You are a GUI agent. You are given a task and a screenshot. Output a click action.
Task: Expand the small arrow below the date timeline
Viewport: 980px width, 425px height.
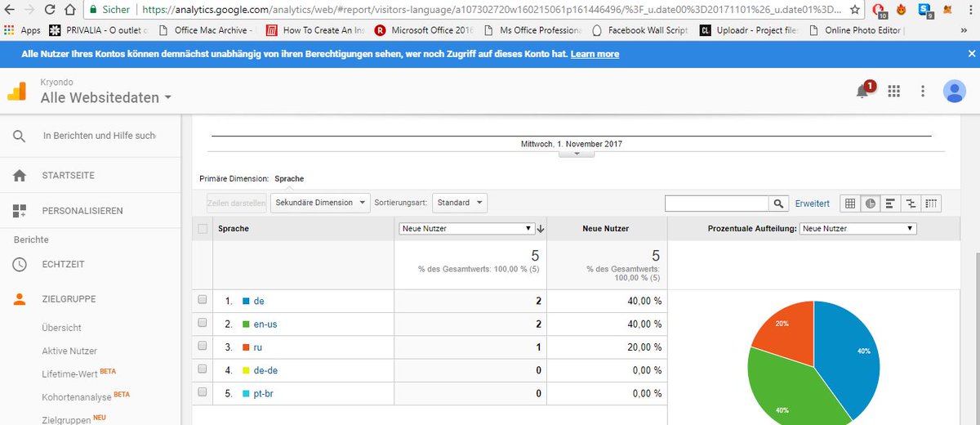click(x=577, y=154)
